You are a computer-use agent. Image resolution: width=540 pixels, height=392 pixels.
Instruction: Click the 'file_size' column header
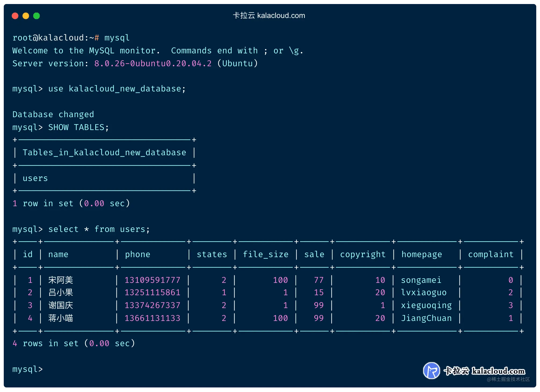265,254
